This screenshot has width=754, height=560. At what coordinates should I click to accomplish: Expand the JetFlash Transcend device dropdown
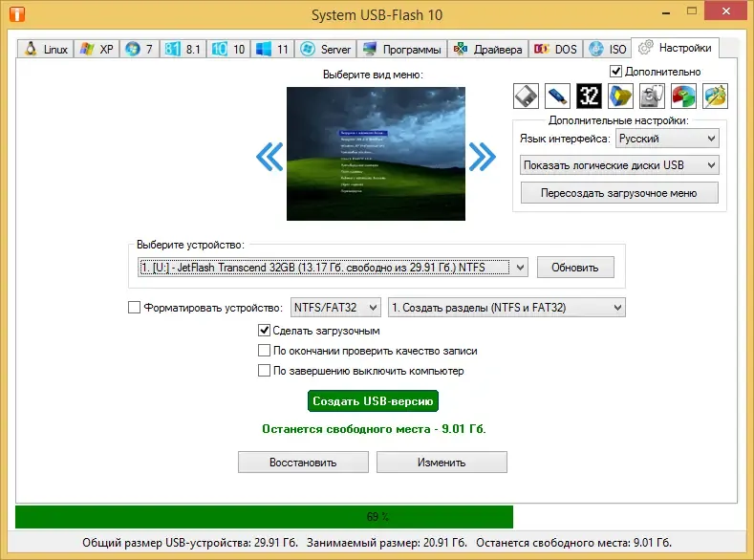(520, 268)
